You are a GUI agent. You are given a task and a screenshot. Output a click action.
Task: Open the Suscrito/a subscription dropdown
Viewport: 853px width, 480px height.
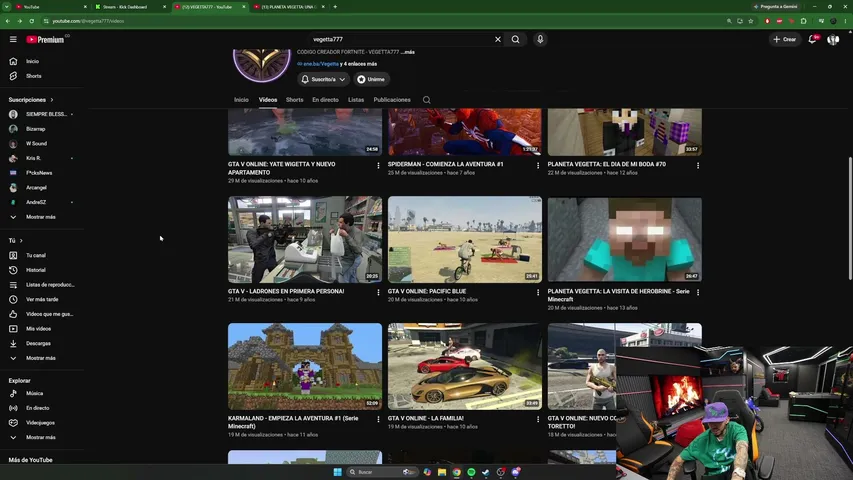coord(323,79)
